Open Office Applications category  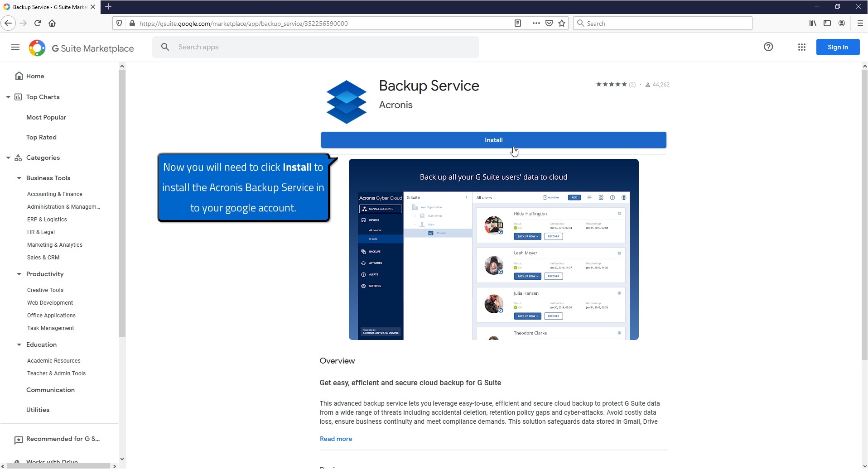tap(51, 316)
